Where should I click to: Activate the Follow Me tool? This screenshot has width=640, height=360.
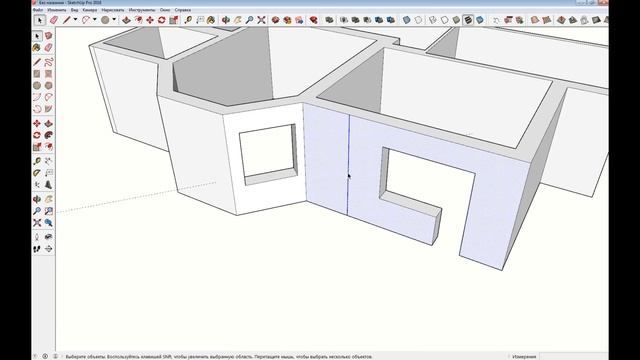(x=49, y=135)
